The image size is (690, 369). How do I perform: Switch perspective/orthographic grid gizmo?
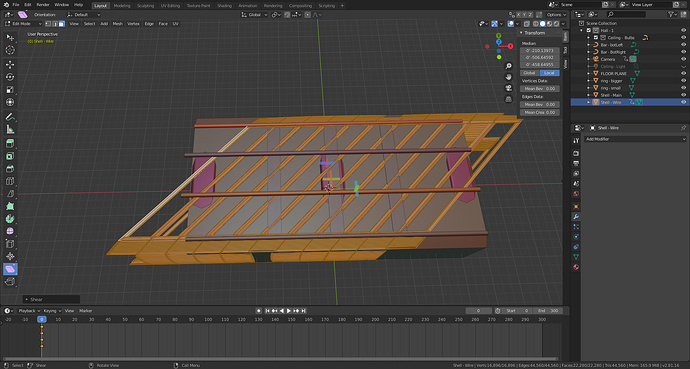pyautogui.click(x=509, y=99)
